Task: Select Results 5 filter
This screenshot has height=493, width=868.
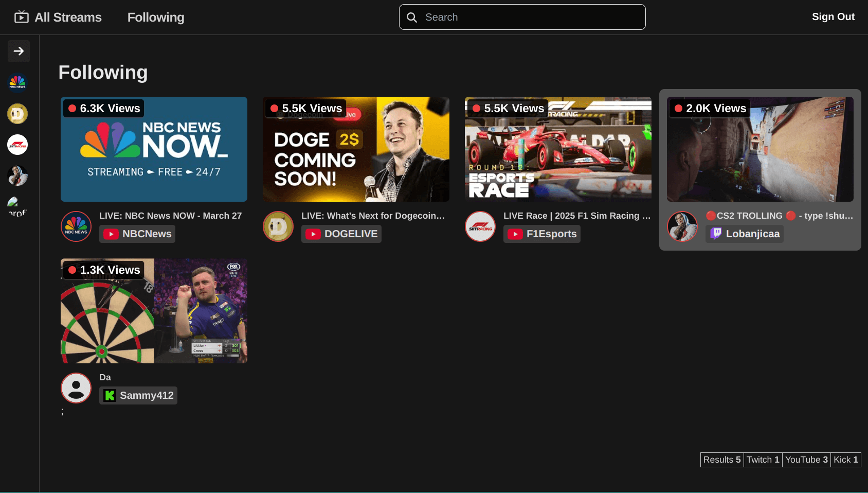Action: tap(722, 460)
